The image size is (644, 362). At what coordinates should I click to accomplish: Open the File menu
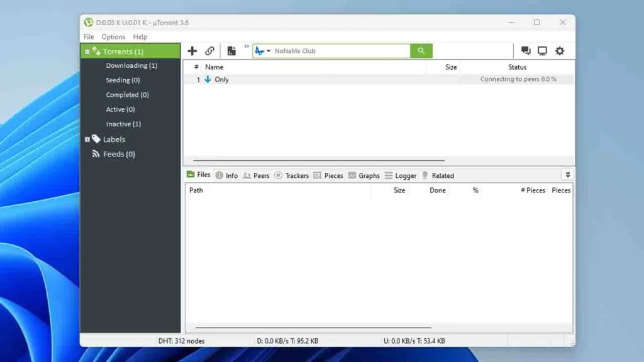pos(89,36)
